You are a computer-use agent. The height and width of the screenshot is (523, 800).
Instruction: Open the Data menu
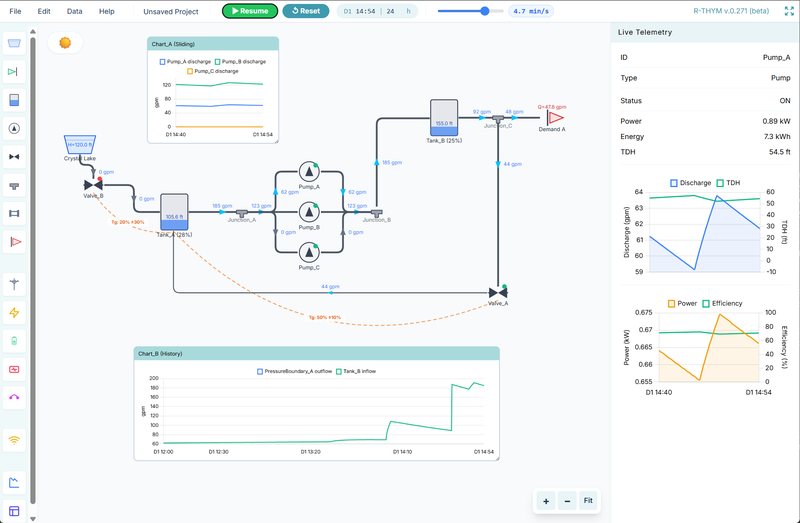74,11
